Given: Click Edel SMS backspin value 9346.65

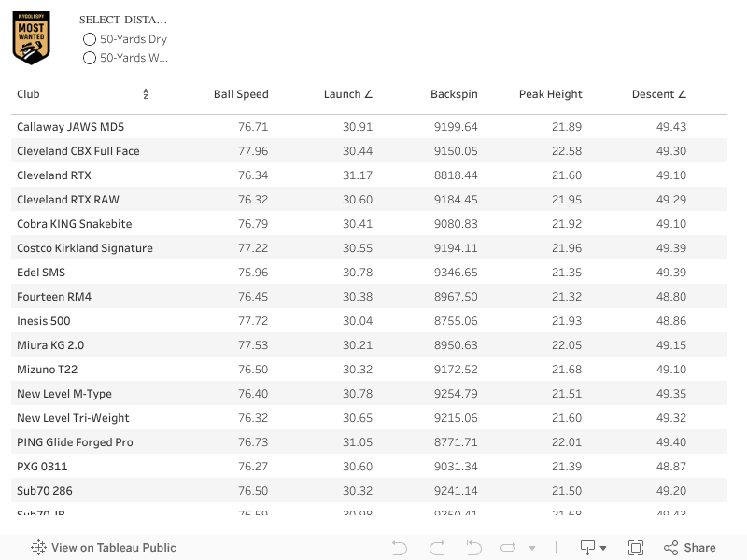Looking at the screenshot, I should point(456,273).
